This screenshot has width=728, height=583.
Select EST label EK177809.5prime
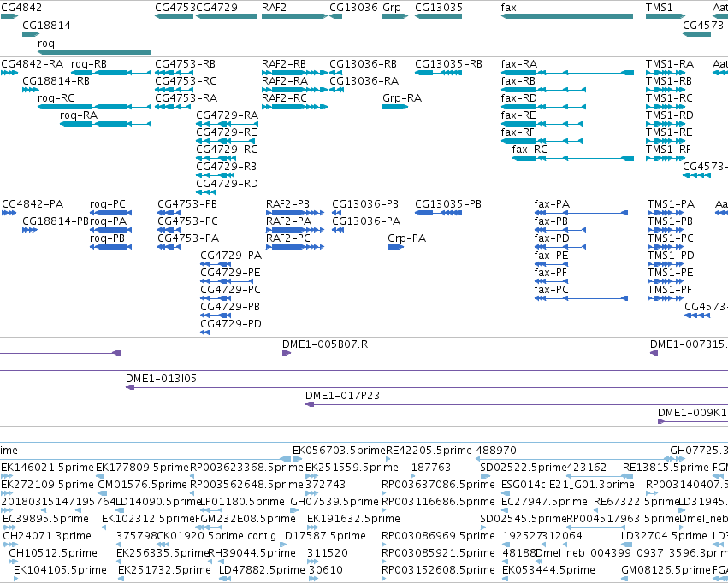pyautogui.click(x=143, y=468)
